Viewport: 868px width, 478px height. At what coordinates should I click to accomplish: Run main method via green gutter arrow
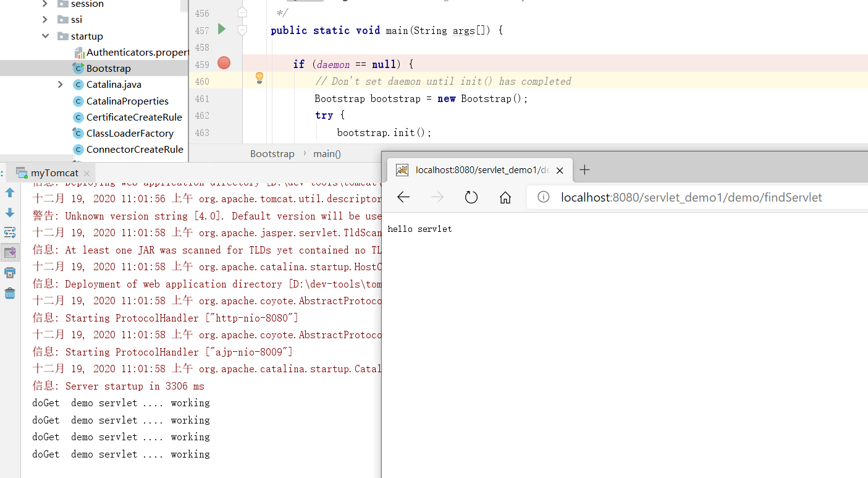pos(222,29)
